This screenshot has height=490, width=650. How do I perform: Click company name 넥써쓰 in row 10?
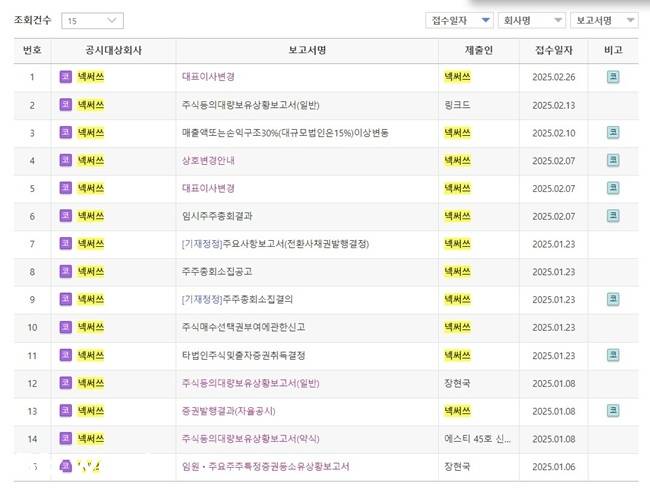coord(91,327)
